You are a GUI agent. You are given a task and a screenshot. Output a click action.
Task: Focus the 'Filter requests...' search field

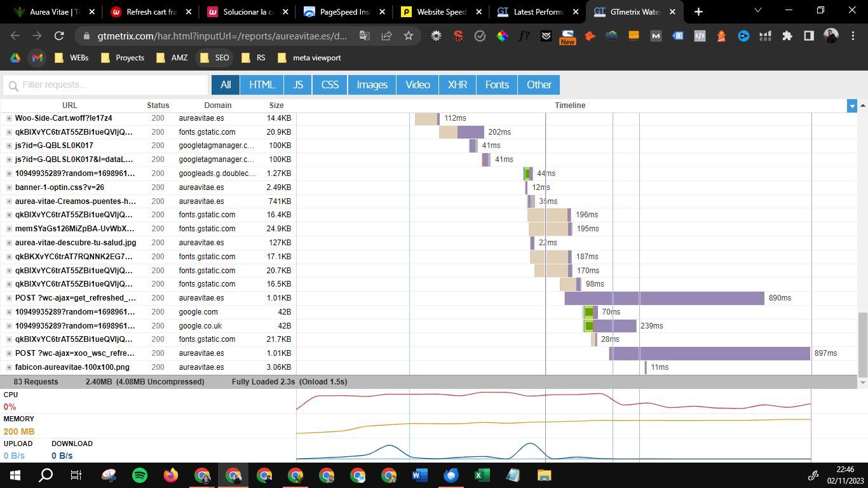105,85
